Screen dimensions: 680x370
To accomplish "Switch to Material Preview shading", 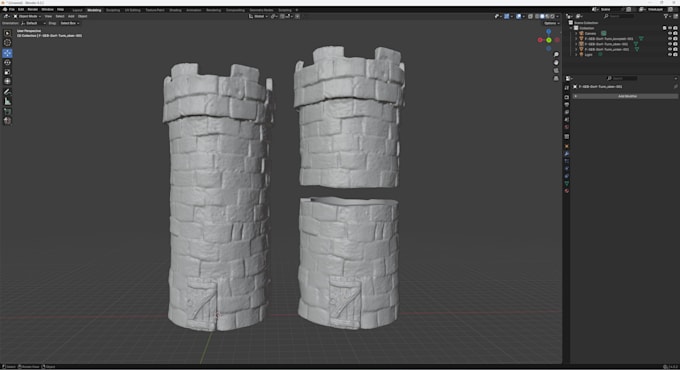I will [x=547, y=16].
